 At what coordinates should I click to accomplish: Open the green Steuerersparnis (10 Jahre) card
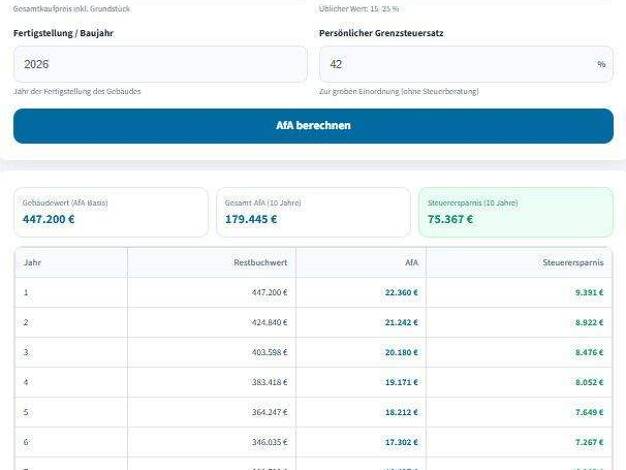515,212
